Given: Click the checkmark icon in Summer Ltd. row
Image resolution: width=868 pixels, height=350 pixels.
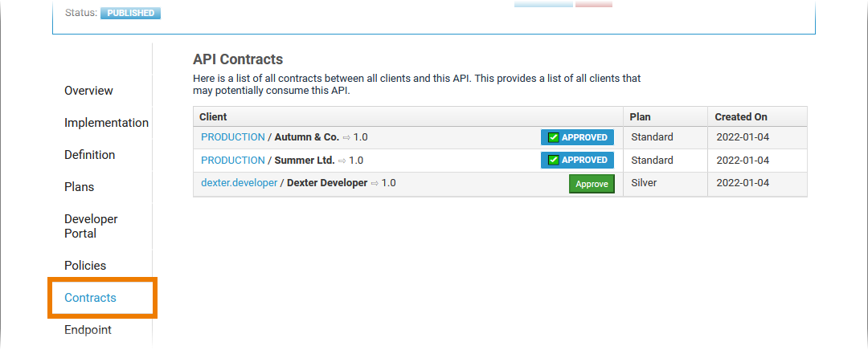Looking at the screenshot, I should click(x=554, y=160).
